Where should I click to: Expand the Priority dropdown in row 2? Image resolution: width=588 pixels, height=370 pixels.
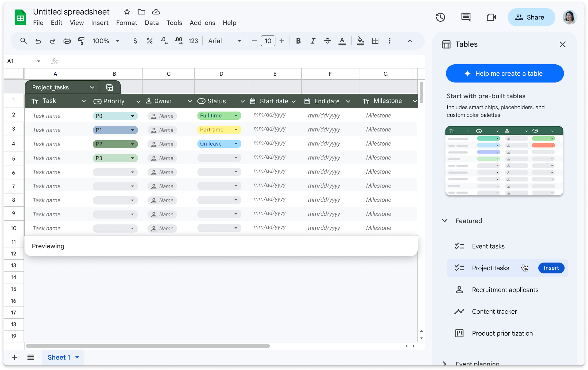132,115
